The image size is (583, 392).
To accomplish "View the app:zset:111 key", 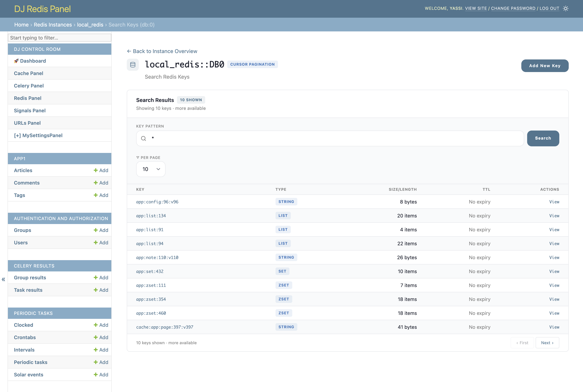I will [554, 285].
